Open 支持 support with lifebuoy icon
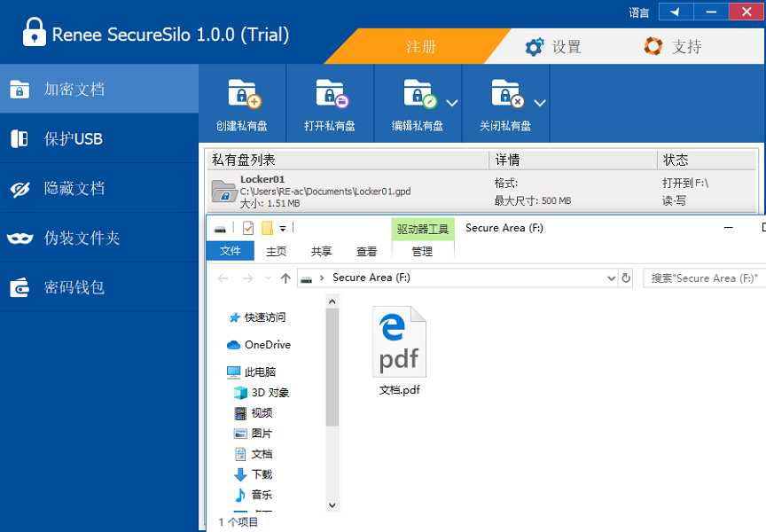This screenshot has width=766, height=532. tap(673, 47)
